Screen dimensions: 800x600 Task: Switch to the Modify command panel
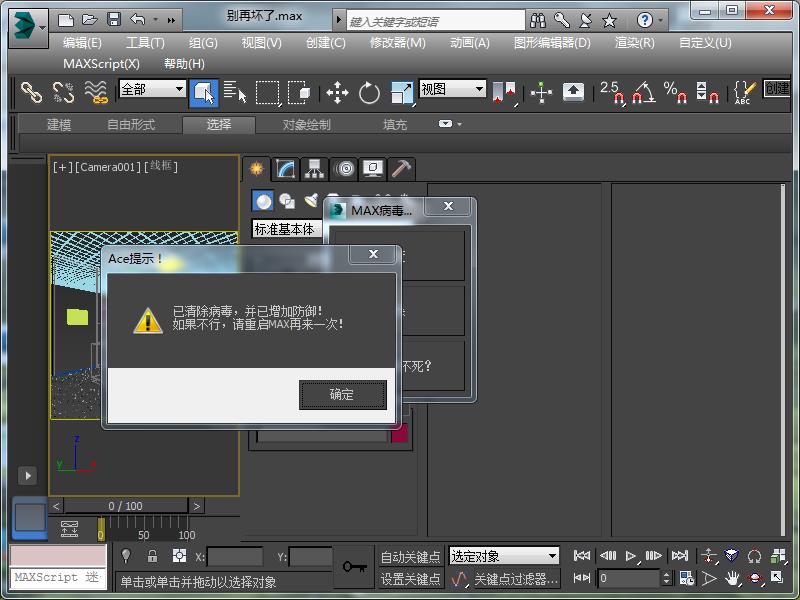[285, 169]
